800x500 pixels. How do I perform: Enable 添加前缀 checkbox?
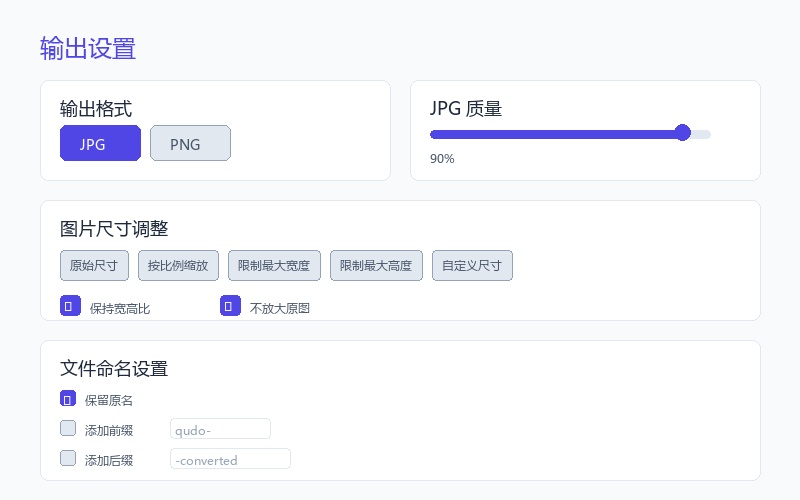(x=68, y=428)
